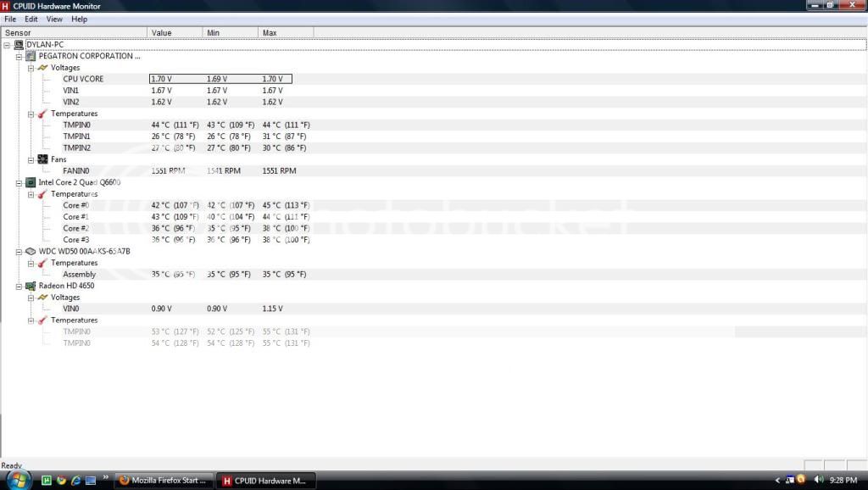Click the Intel Core 2 Quad processor icon
The height and width of the screenshot is (490, 868).
pos(31,183)
